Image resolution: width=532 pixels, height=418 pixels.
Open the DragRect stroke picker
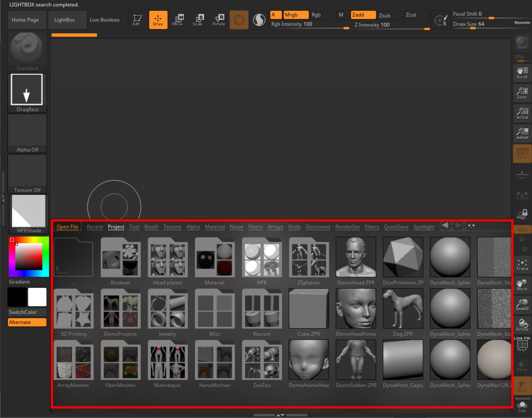click(27, 93)
